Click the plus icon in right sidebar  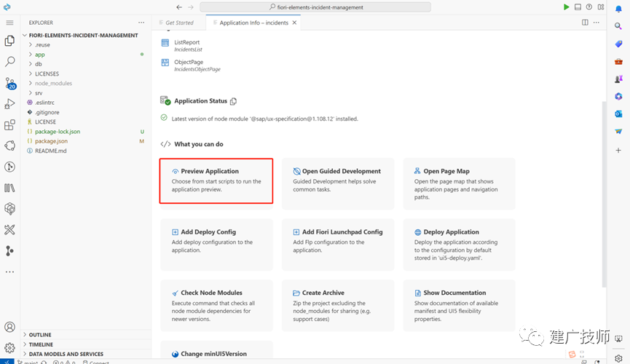(x=618, y=150)
